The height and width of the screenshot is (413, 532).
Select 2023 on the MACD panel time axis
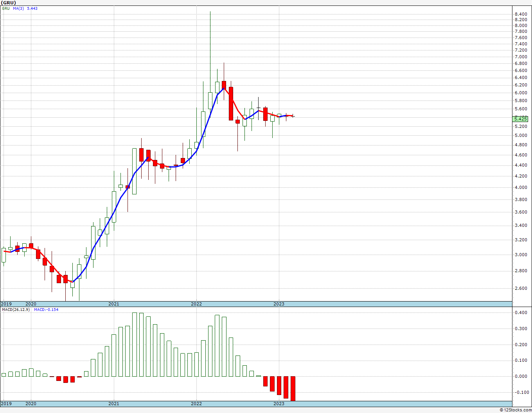pos(279,404)
